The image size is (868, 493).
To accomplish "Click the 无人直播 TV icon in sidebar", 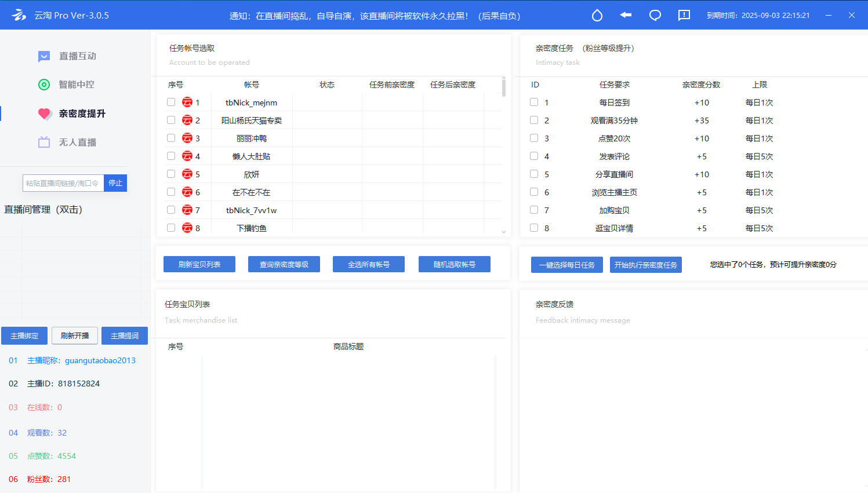I will 44,143.
